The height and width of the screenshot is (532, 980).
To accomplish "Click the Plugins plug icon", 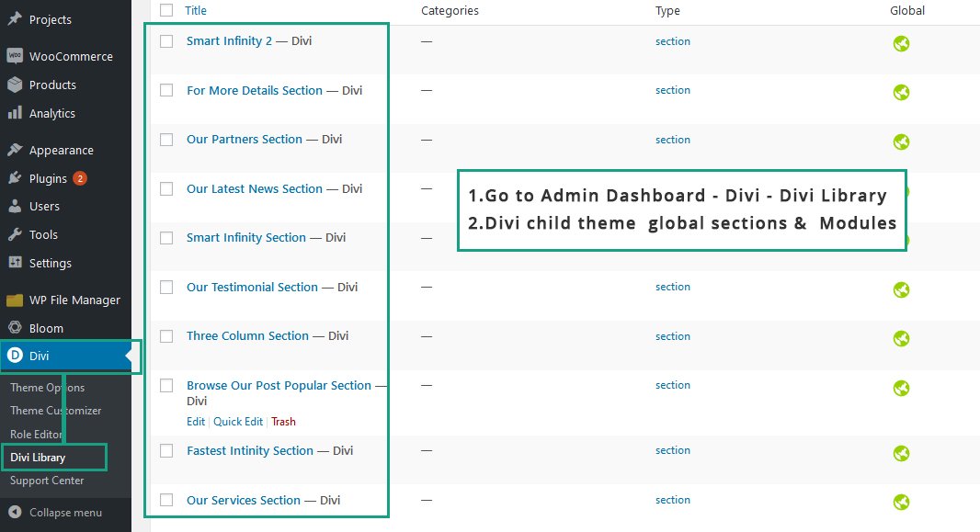I will click(x=15, y=178).
